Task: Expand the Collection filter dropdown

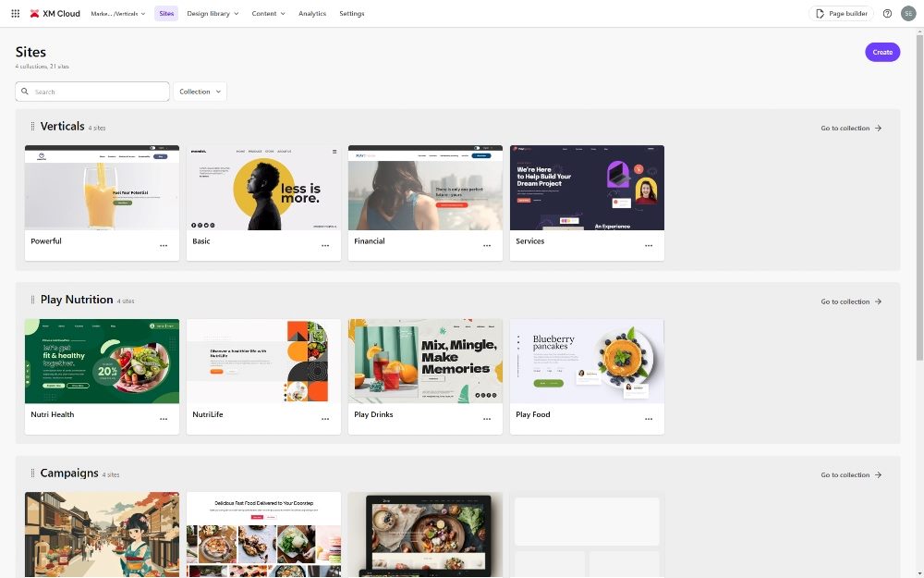Action: click(200, 92)
